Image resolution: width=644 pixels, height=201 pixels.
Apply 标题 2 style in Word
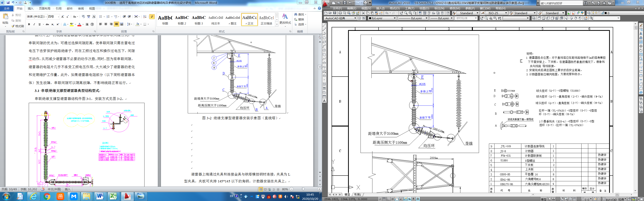(182, 20)
